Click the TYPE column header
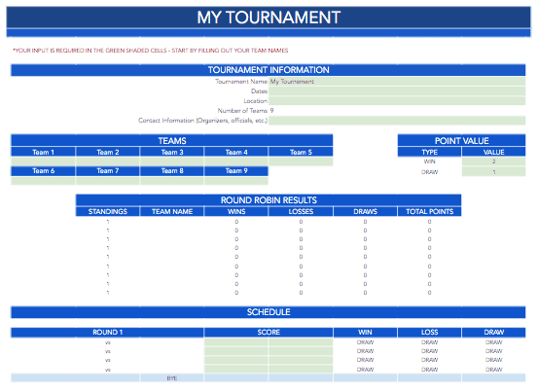 (x=430, y=153)
